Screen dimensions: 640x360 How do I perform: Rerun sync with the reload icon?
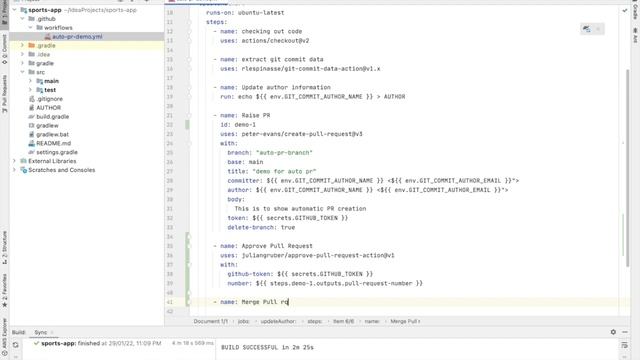[x=16, y=345]
